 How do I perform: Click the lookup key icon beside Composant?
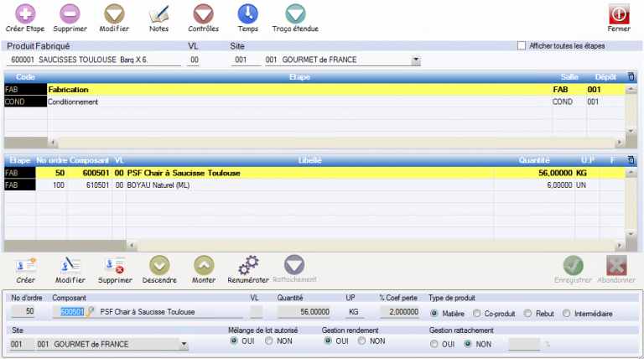pos(91,313)
